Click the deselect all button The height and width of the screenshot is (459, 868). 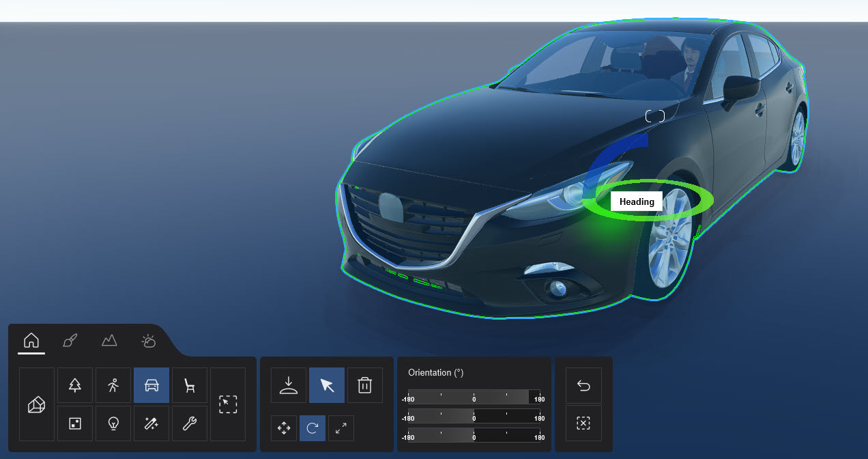pyautogui.click(x=583, y=423)
